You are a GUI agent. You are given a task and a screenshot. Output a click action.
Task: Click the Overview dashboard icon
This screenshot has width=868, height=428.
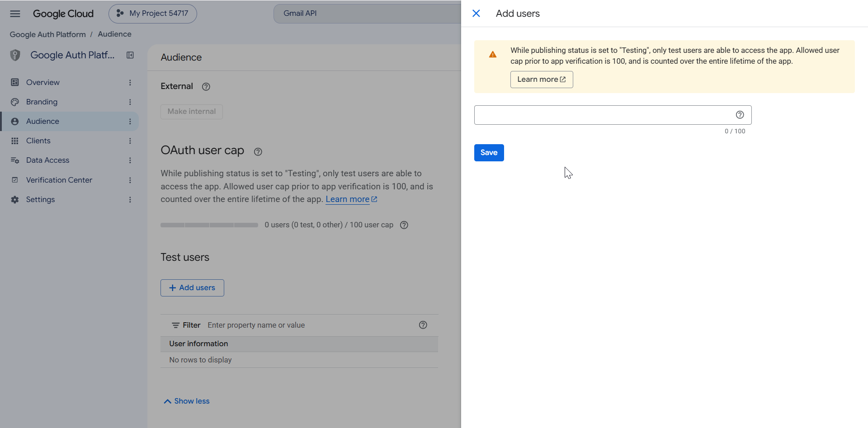(15, 82)
